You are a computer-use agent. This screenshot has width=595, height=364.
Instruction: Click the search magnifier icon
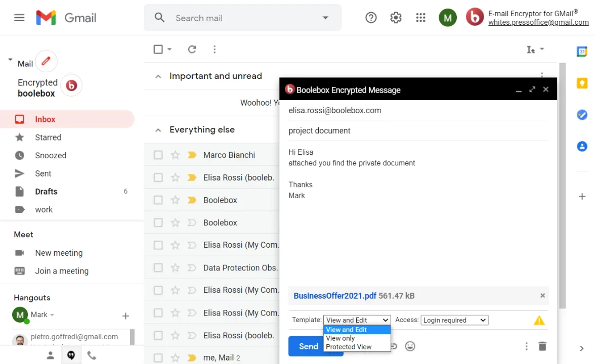point(159,18)
